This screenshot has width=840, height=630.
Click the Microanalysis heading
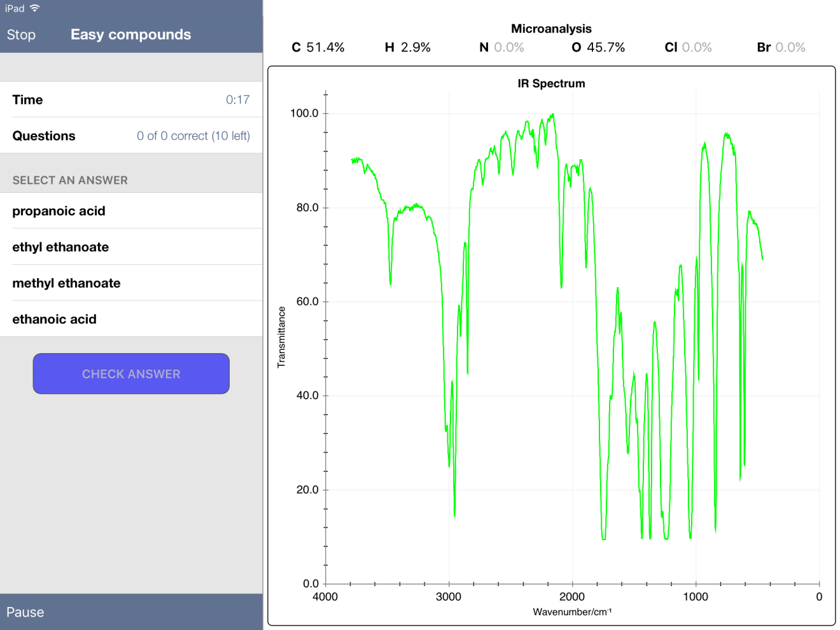(551, 29)
